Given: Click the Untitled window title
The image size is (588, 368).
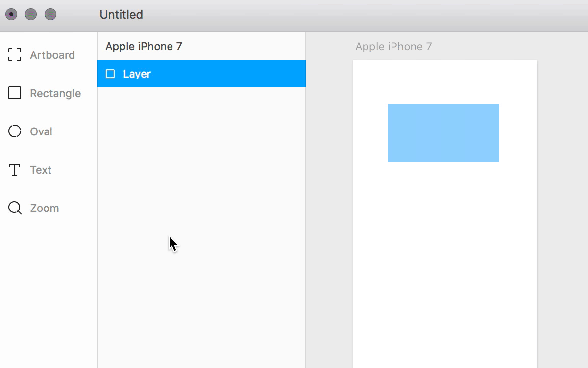Looking at the screenshot, I should (x=122, y=15).
